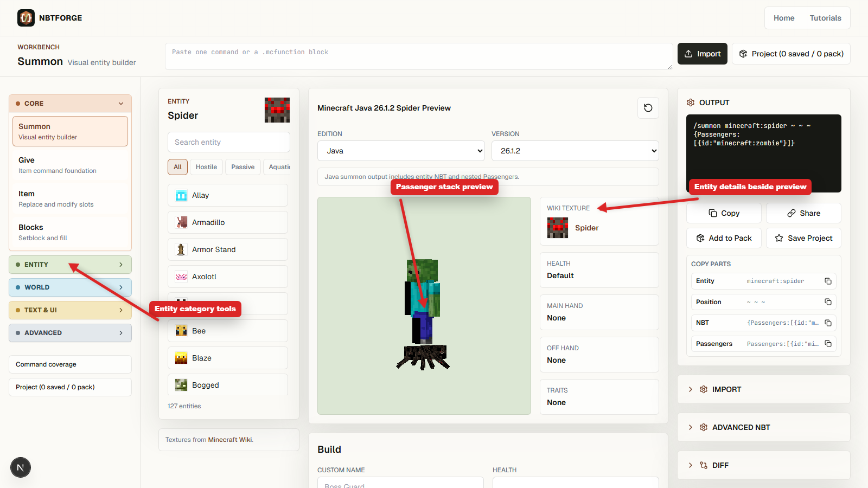Copy the Position part value icon
The height and width of the screenshot is (488, 868).
(x=828, y=302)
